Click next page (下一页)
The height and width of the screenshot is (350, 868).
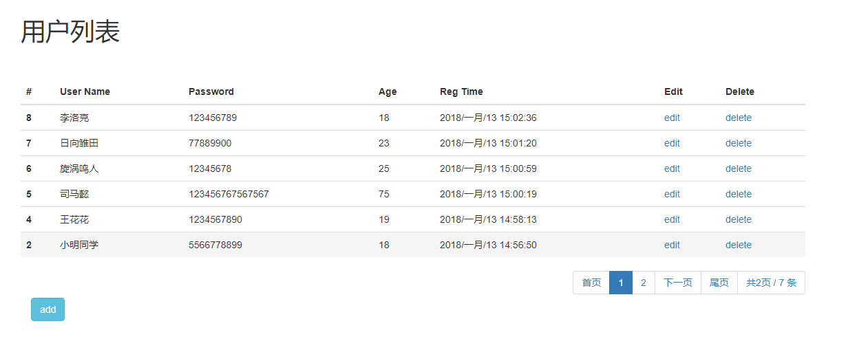point(677,283)
